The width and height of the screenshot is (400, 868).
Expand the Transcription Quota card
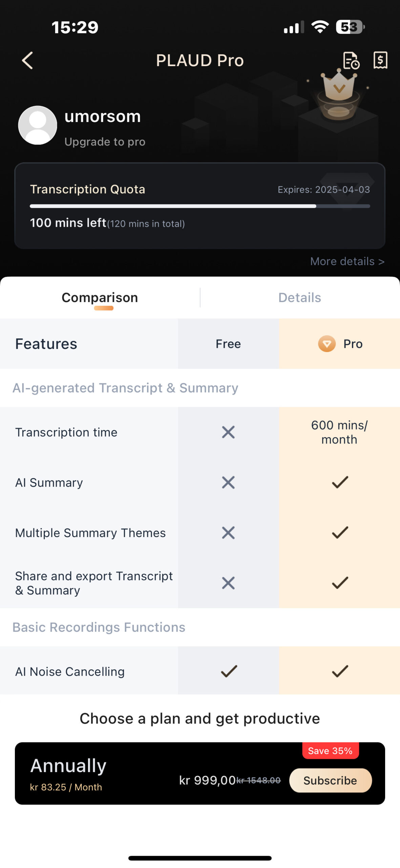click(200, 206)
